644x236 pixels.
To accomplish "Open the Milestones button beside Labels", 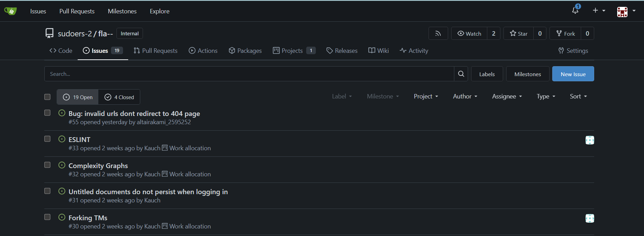I will coord(528,74).
